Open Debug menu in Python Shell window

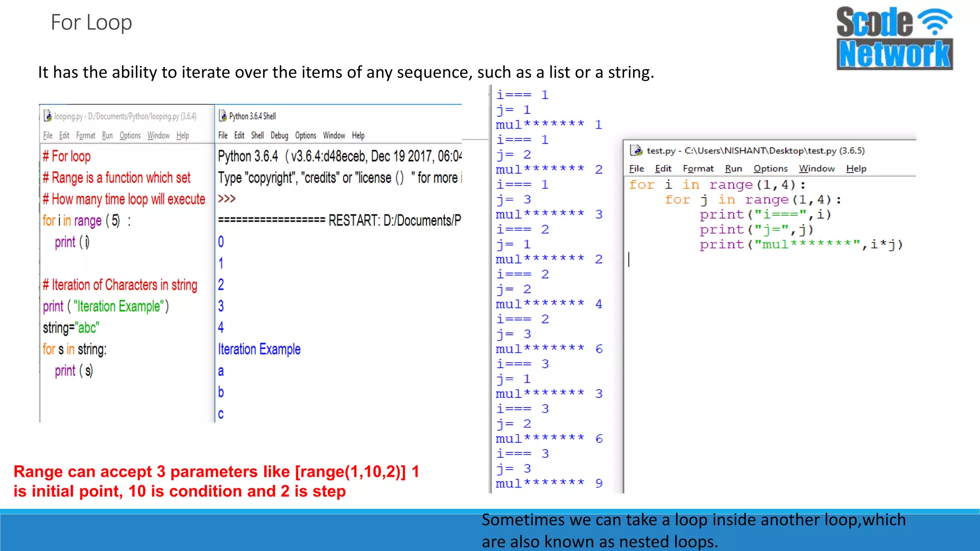point(279,135)
